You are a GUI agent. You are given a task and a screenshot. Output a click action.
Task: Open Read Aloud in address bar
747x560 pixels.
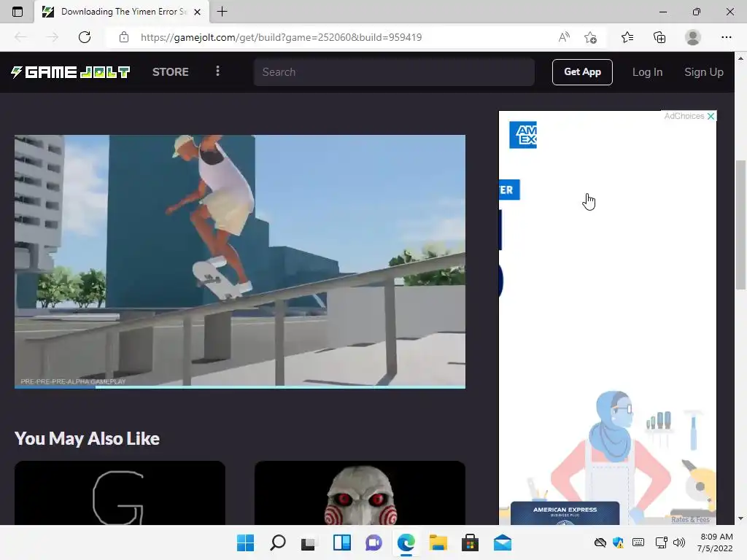pos(564,37)
